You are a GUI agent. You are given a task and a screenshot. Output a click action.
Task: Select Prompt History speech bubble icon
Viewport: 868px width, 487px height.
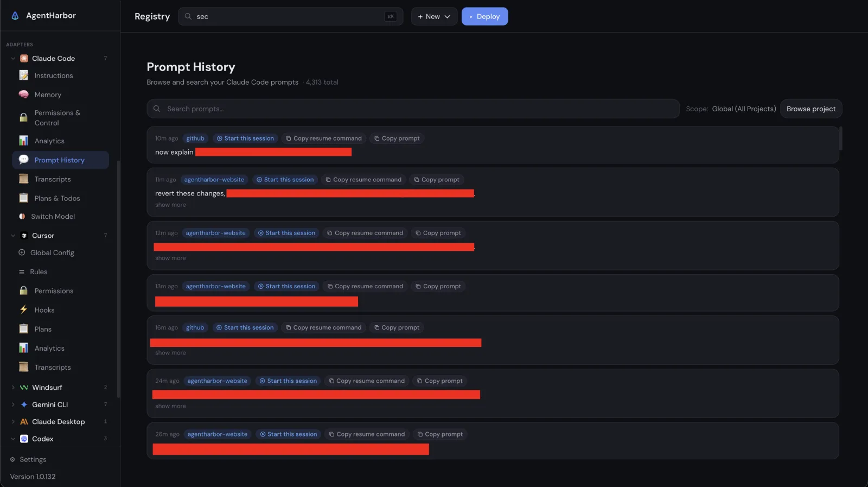pyautogui.click(x=23, y=160)
